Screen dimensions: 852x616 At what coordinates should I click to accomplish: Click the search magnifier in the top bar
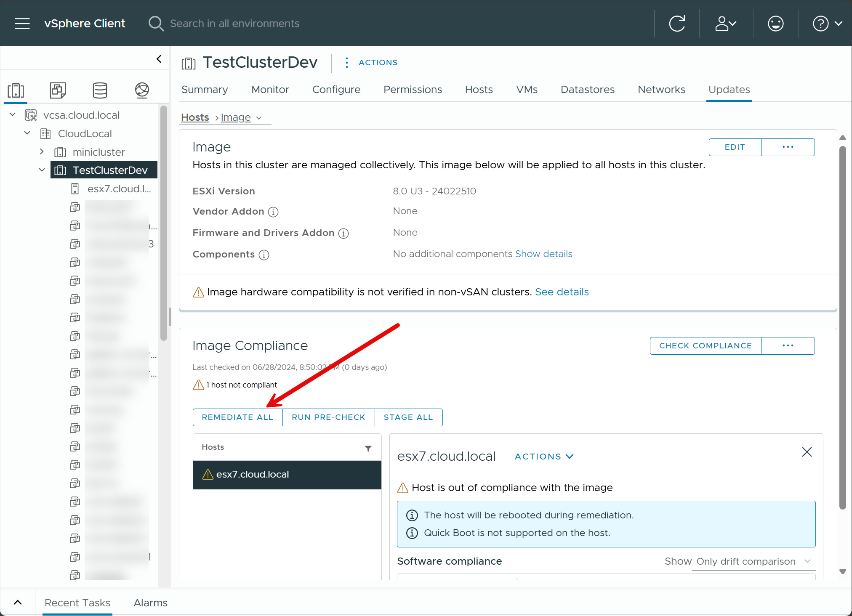point(156,23)
